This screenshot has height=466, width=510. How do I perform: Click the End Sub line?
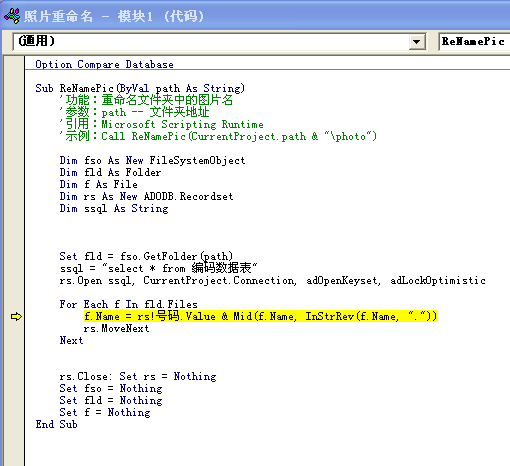[x=56, y=424]
